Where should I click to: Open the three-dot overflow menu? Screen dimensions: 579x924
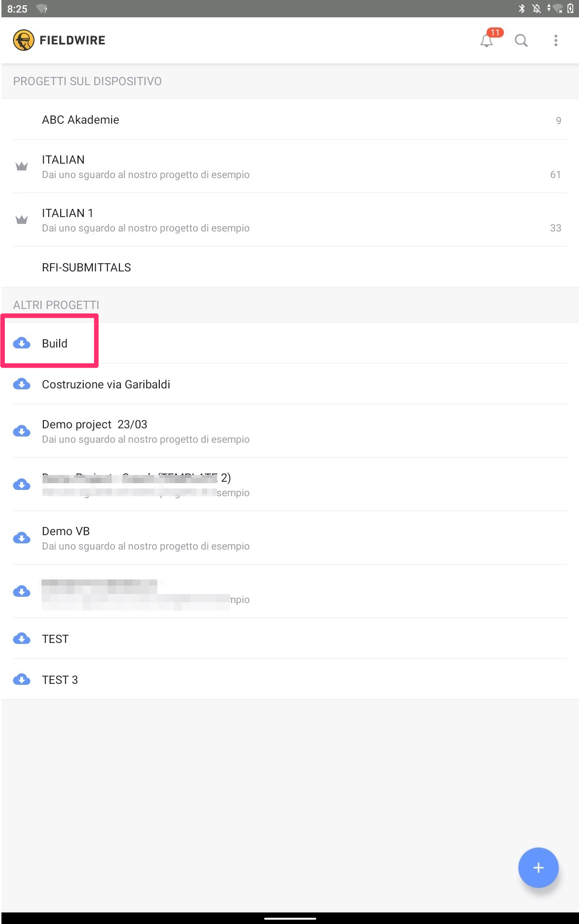click(x=556, y=40)
